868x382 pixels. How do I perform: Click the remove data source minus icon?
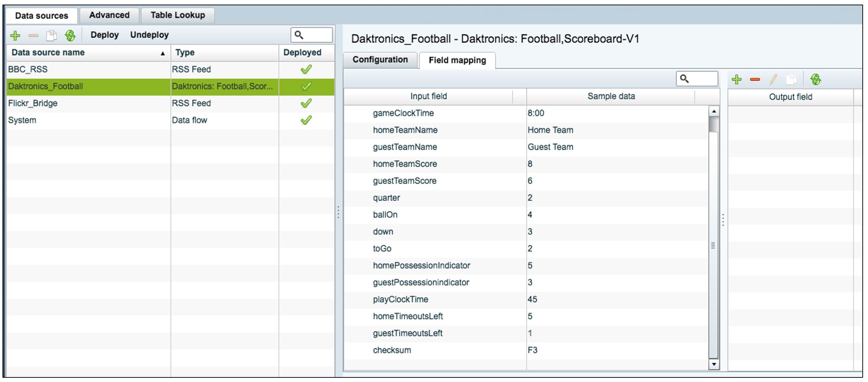point(33,36)
